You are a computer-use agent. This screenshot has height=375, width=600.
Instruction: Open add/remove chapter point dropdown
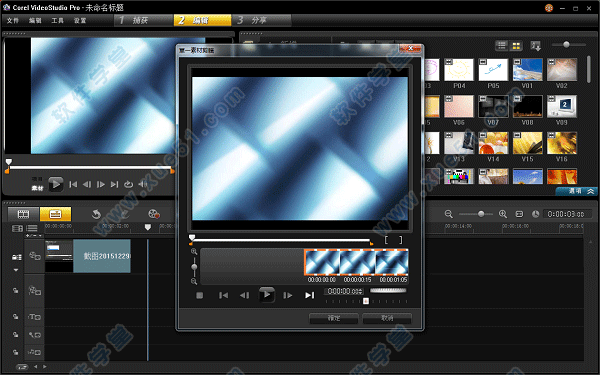click(x=34, y=236)
